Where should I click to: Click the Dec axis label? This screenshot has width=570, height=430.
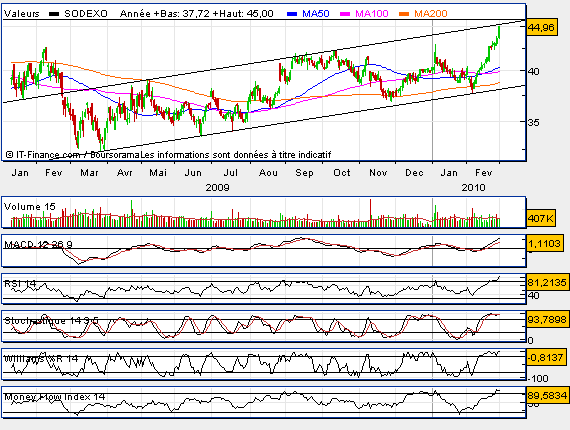click(x=414, y=172)
